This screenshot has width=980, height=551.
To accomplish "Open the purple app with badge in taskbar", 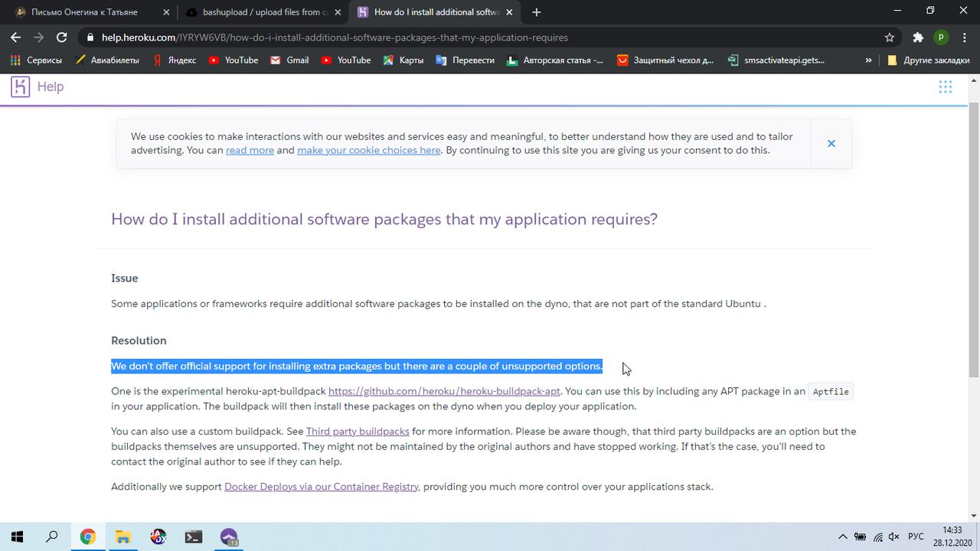I will [x=229, y=537].
